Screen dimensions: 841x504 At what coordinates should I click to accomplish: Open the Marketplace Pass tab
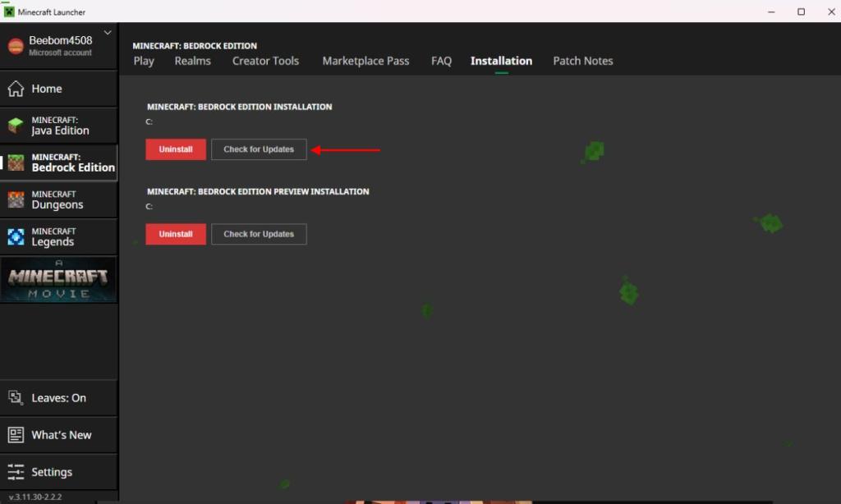coord(366,61)
